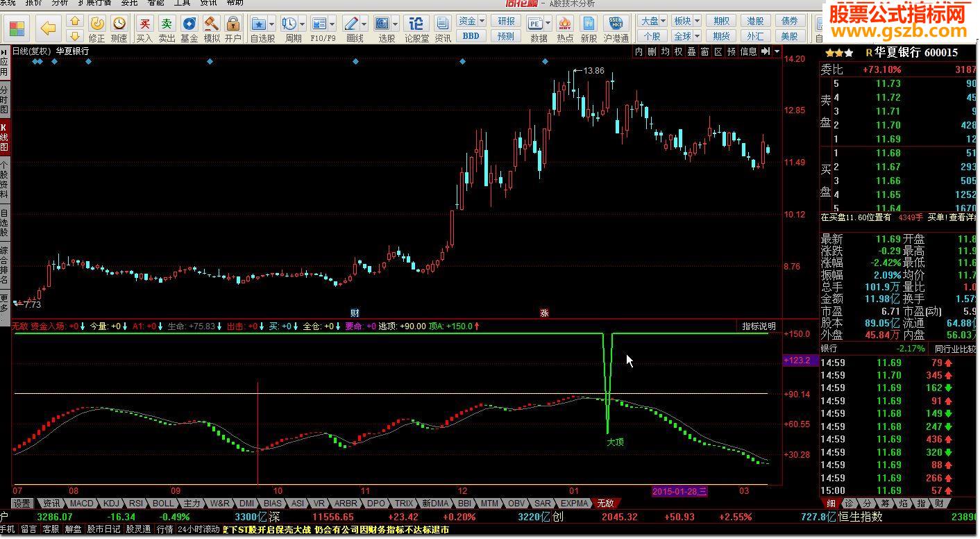Open the 测速 speed test clock icon

pyautogui.click(x=119, y=29)
